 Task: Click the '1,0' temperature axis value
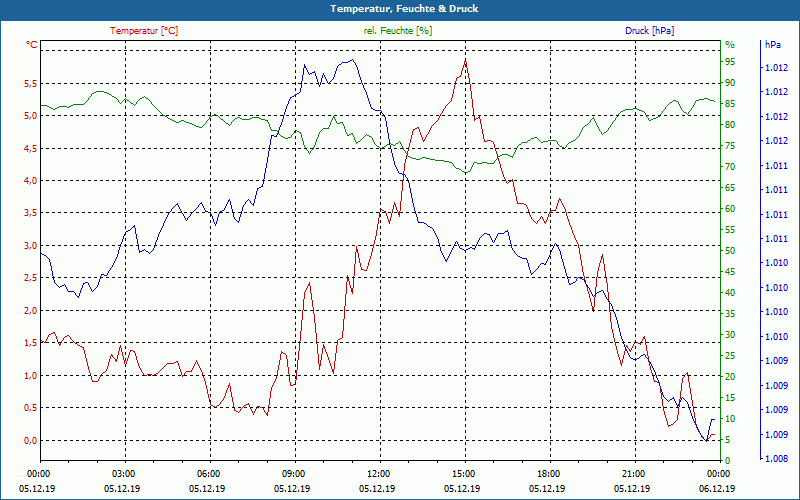click(31, 375)
